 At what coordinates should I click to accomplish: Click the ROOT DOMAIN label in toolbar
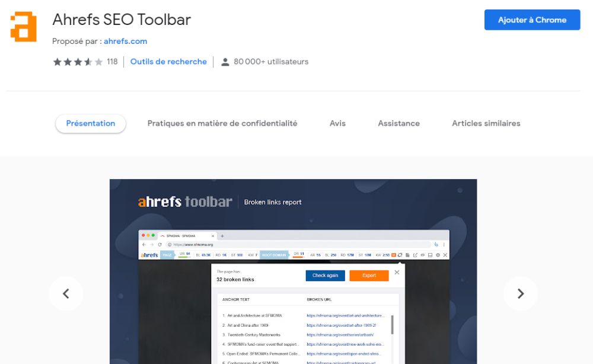pyautogui.click(x=274, y=255)
